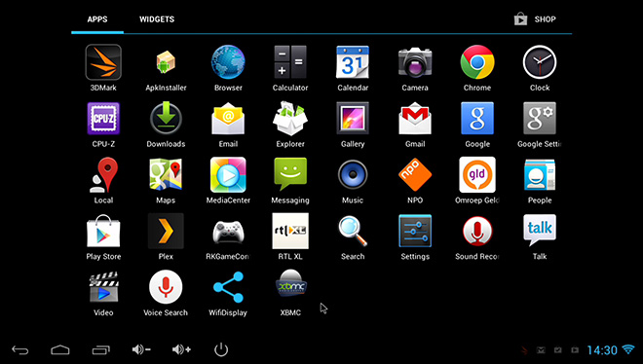The height and width of the screenshot is (364, 643).
Task: Lower volume with the volume down icon
Action: [x=141, y=349]
